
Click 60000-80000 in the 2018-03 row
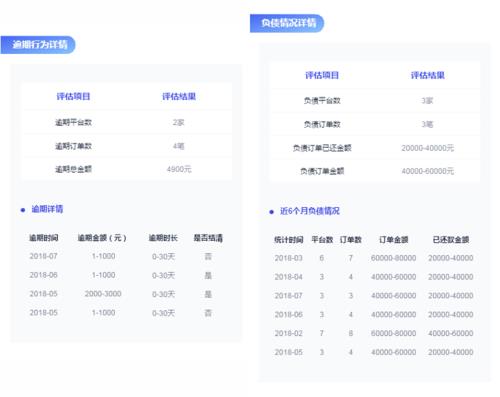394,258
